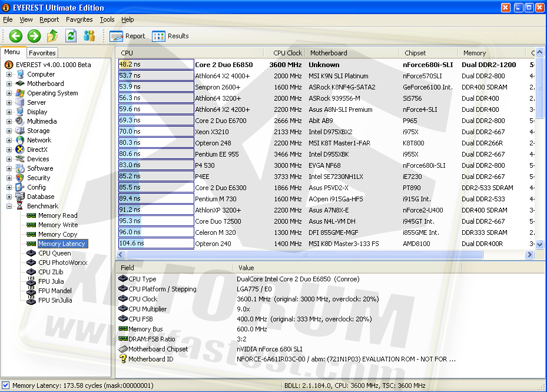This screenshot has height=392, width=547.
Task: Expand the Motherboard tree node
Action: coord(9,84)
